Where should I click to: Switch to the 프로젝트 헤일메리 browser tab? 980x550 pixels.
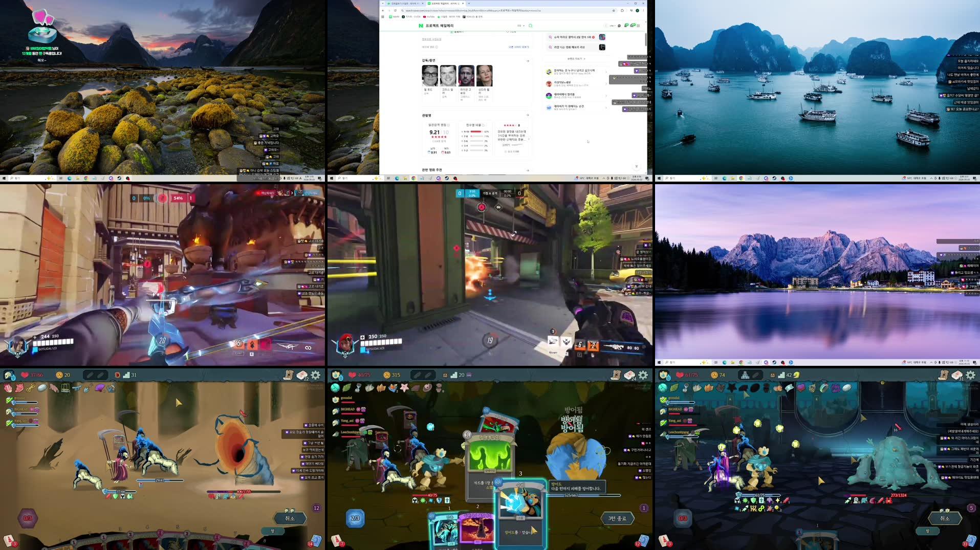coord(445,3)
